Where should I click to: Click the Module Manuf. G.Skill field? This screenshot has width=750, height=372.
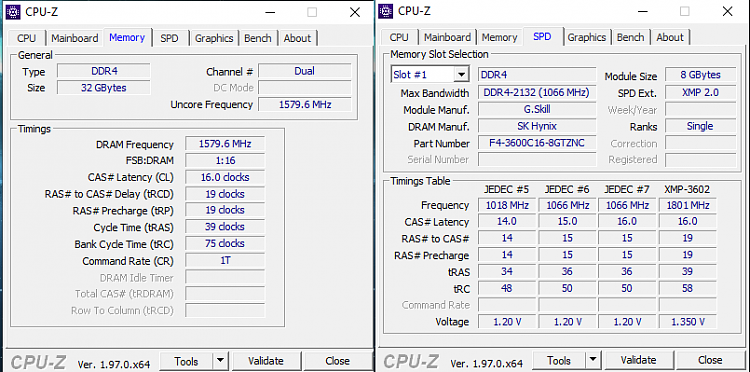tap(537, 109)
